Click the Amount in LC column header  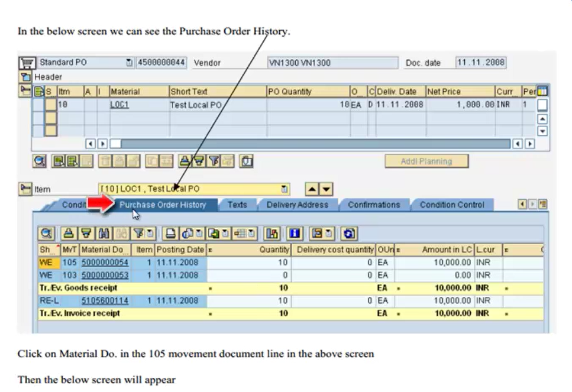pos(435,250)
